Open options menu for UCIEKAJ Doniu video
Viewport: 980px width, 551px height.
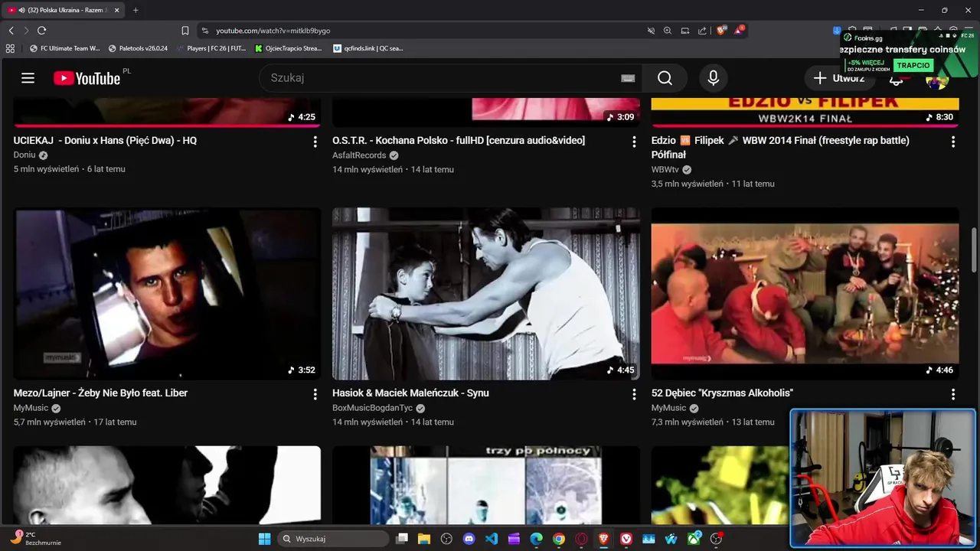point(315,142)
